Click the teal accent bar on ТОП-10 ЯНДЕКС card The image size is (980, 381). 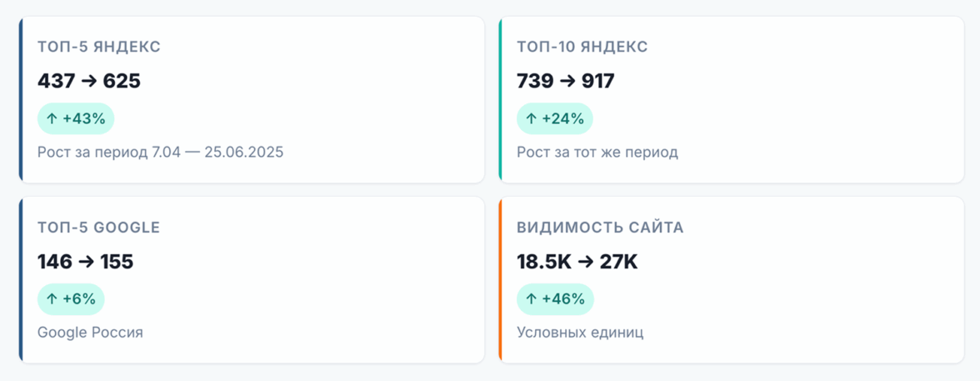500,99
